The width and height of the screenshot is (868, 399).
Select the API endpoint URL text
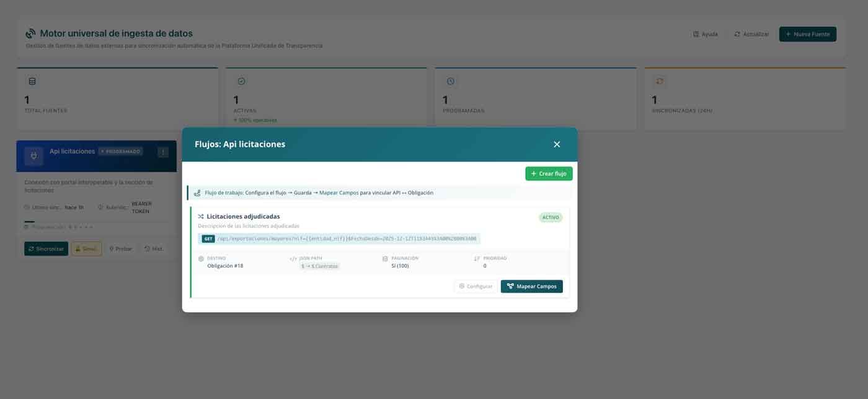pos(347,239)
